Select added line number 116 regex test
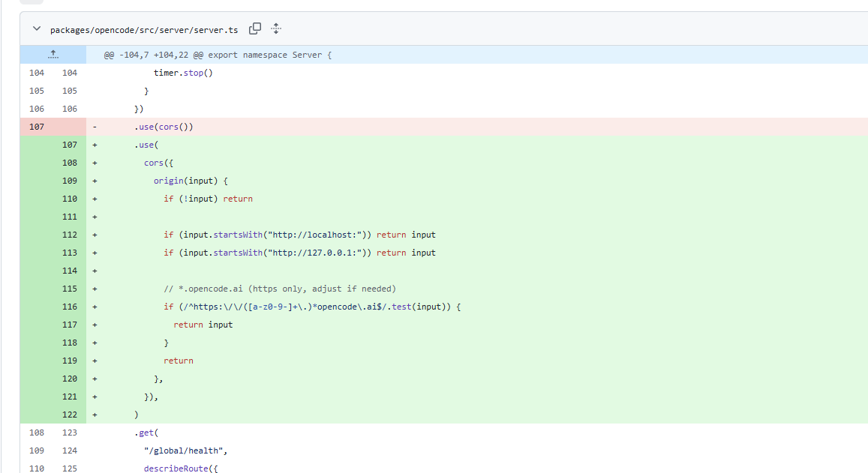The width and height of the screenshot is (868, 473). pyautogui.click(x=70, y=307)
